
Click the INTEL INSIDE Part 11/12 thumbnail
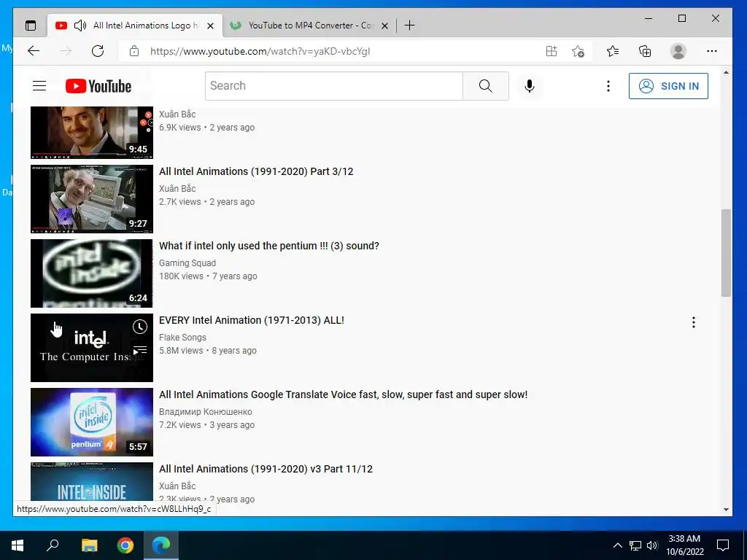pyautogui.click(x=92, y=482)
